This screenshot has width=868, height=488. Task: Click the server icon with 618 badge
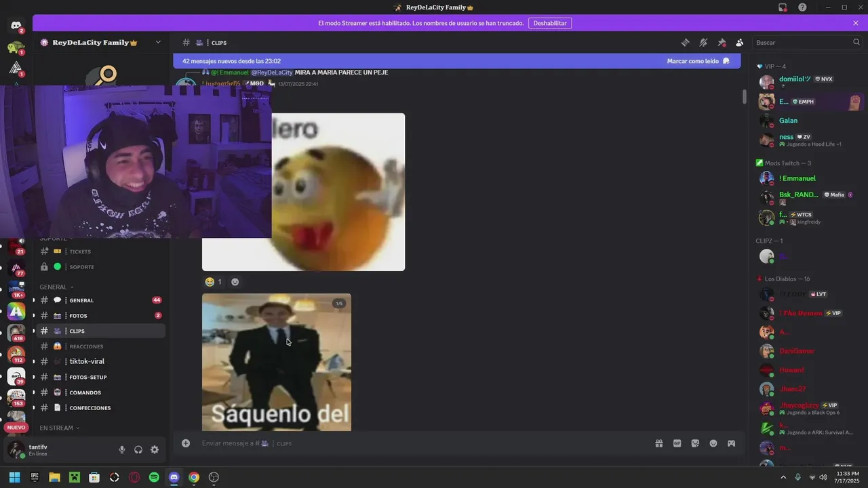point(16,333)
